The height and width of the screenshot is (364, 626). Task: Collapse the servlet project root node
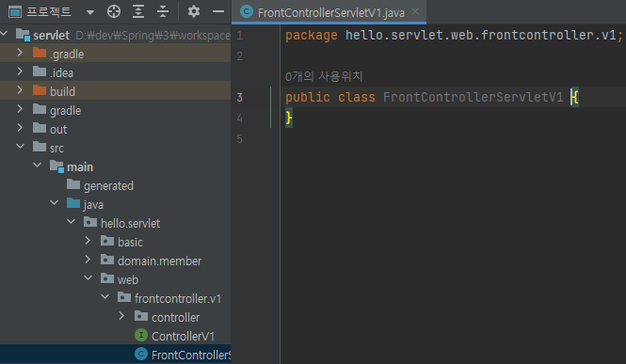pyautogui.click(x=4, y=34)
